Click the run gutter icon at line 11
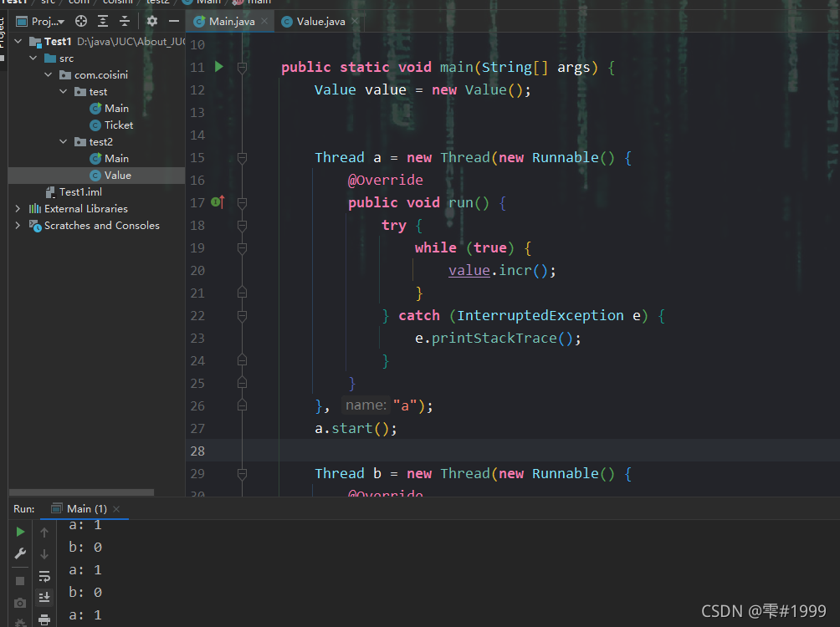The width and height of the screenshot is (840, 627). click(218, 67)
